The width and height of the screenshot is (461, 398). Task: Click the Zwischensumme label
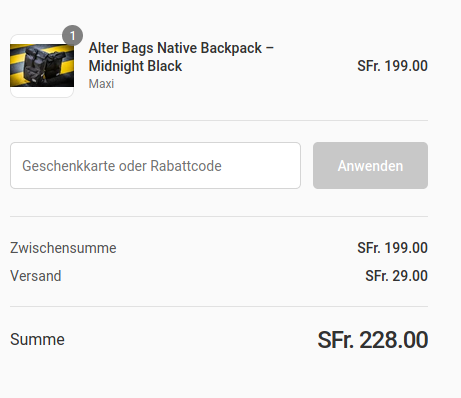[63, 248]
